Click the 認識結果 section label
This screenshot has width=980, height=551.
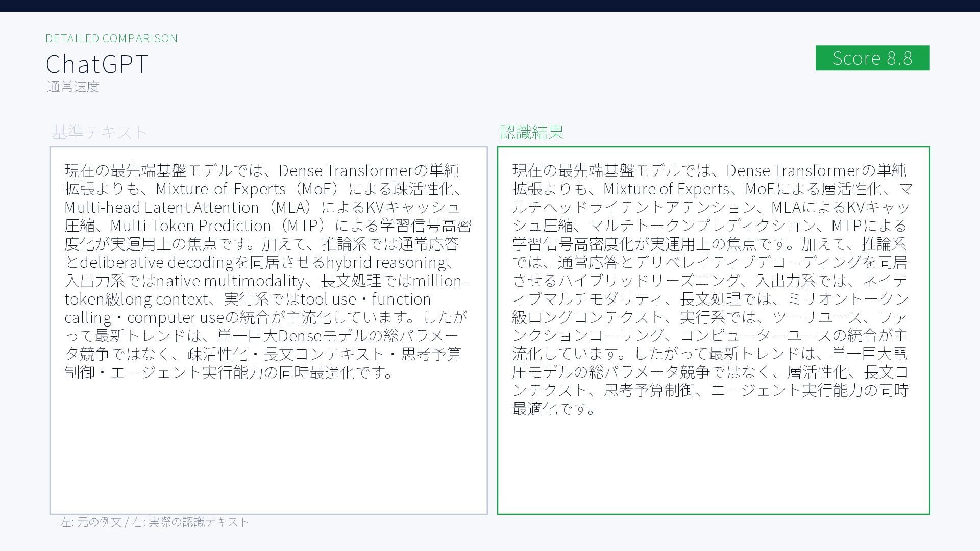[x=531, y=132]
